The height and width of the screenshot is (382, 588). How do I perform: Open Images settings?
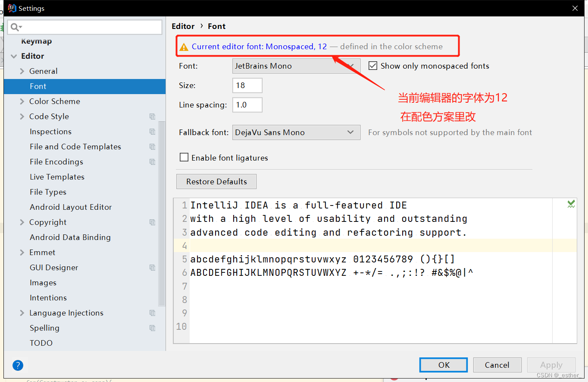(x=43, y=283)
